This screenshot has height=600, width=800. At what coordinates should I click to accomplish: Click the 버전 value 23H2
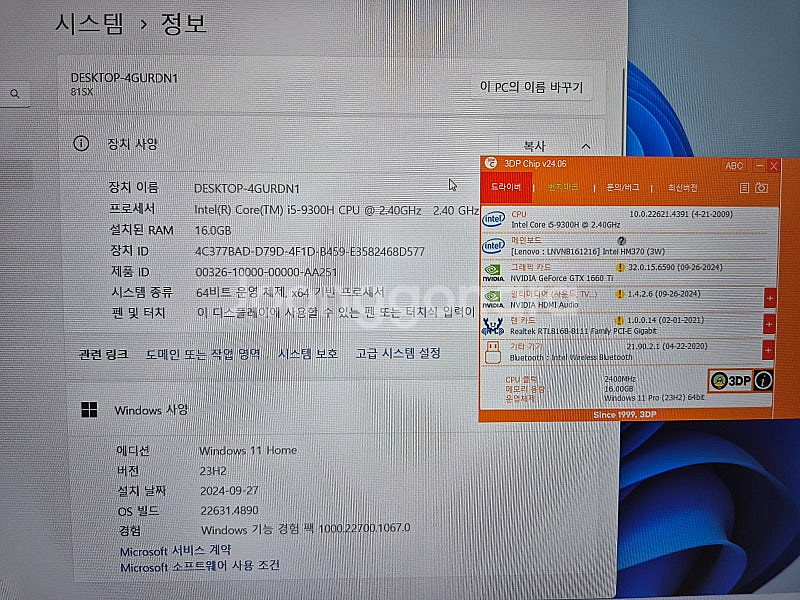213,470
